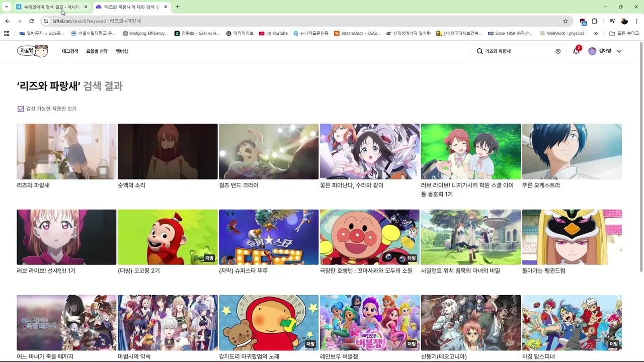644x362 pixels.
Task: Open the 리즈와 파랑새 title link
Action: tap(33, 185)
